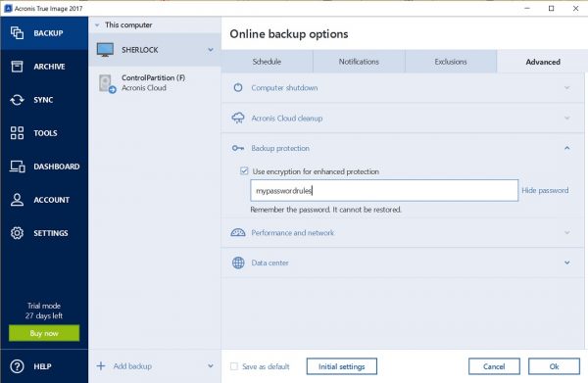This screenshot has height=383, width=588.
Task: Open the HELP sidebar label
Action: (42, 366)
